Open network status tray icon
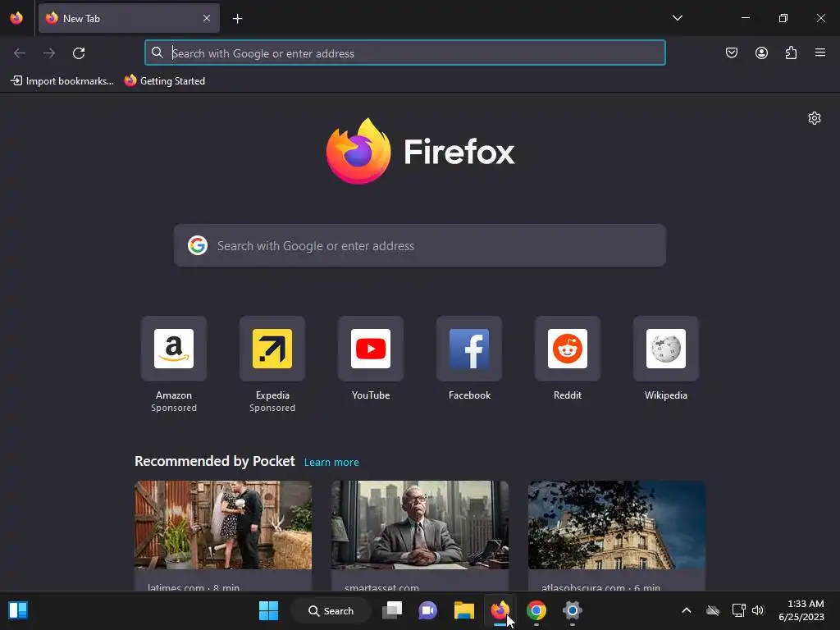Image resolution: width=840 pixels, height=630 pixels. point(739,610)
